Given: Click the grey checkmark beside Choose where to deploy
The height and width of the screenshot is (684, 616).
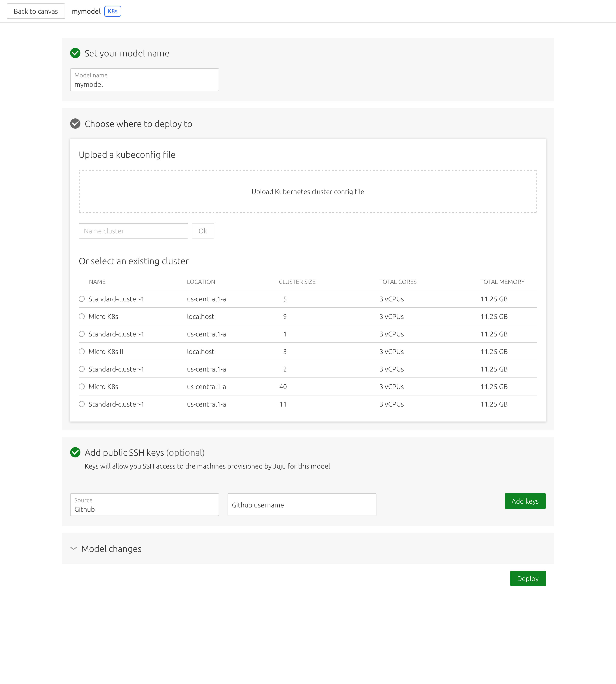Looking at the screenshot, I should 75,124.
